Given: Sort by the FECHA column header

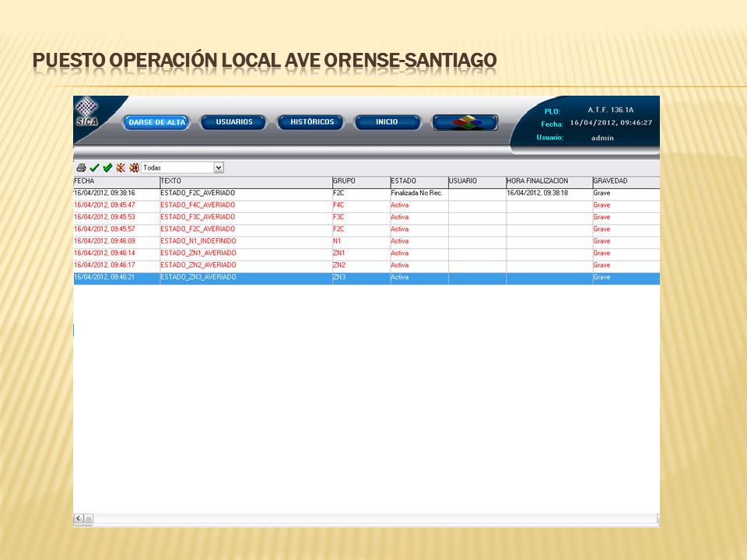Looking at the screenshot, I should point(116,181).
